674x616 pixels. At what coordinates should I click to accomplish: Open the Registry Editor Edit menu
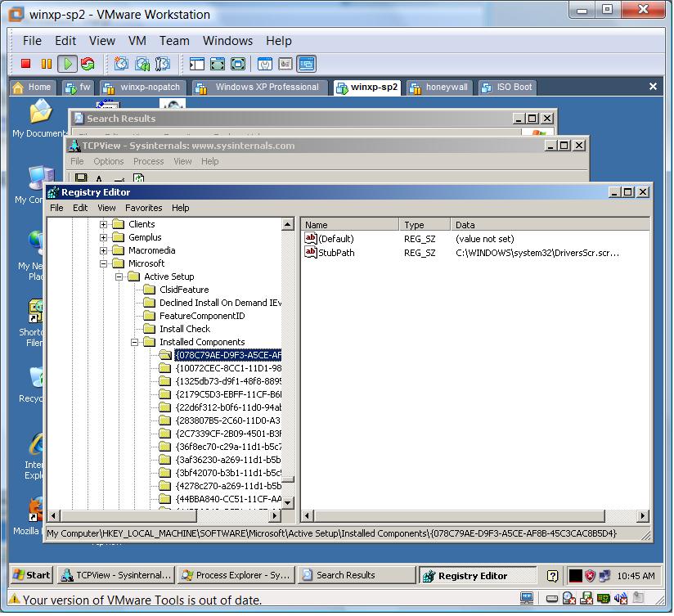[x=80, y=208]
